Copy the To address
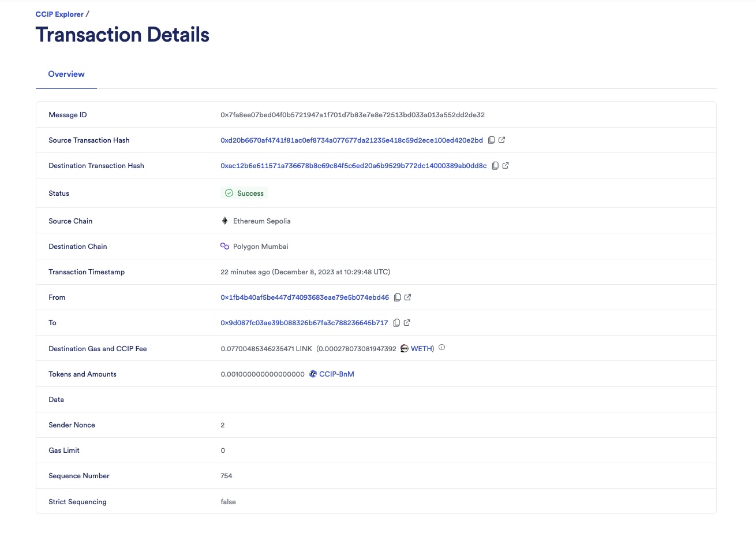Viewport: 756px width, 536px height. coord(396,323)
